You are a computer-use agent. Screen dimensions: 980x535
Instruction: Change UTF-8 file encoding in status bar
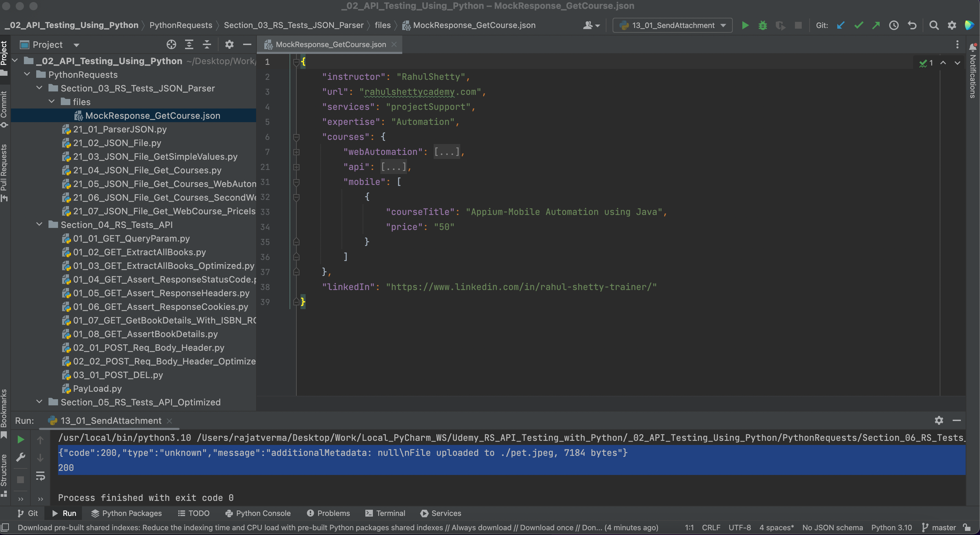[x=740, y=527]
